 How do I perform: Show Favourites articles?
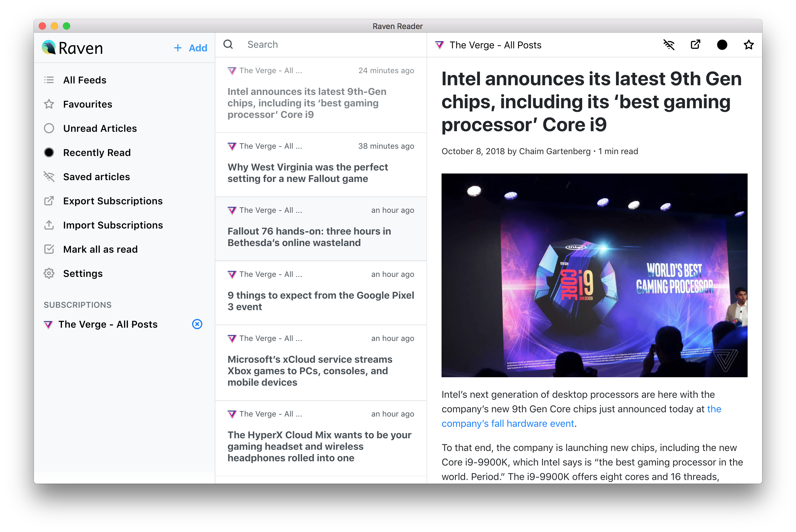(87, 104)
